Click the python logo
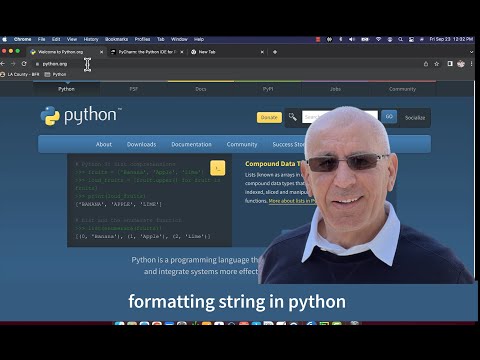The image size is (480, 360). pos(81,116)
